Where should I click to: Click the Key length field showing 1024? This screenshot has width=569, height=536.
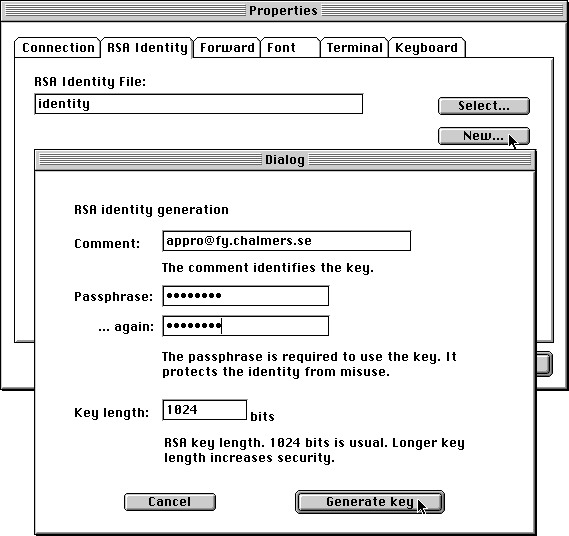[205, 410]
